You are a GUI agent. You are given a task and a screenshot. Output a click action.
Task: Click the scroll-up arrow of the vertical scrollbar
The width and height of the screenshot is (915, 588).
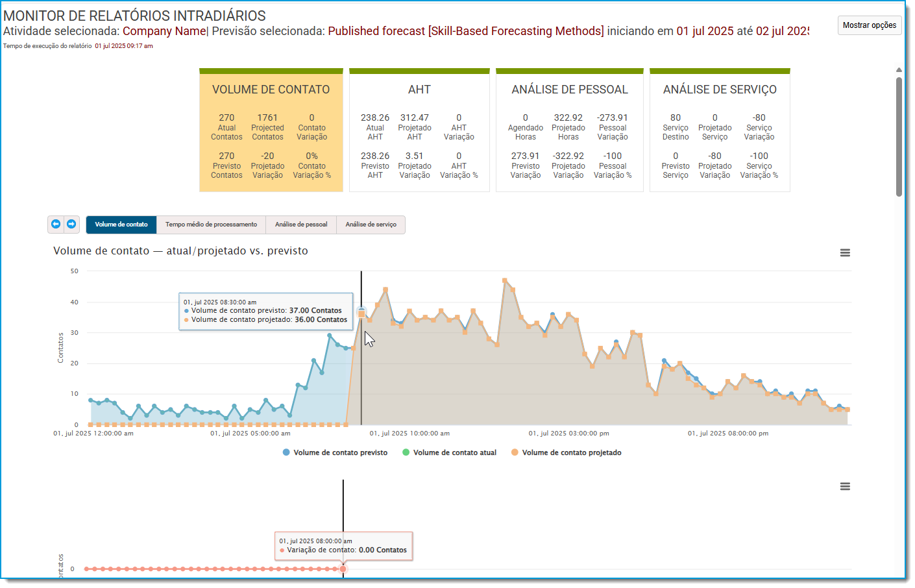point(899,70)
